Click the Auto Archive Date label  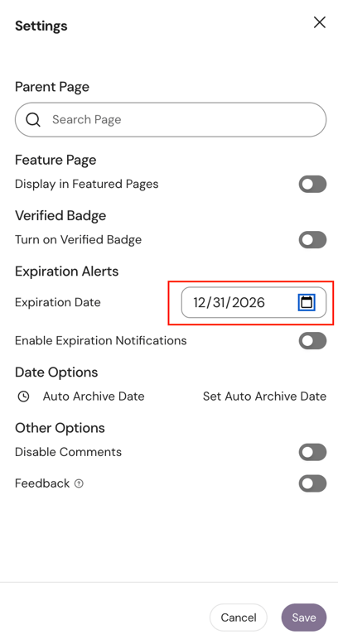(x=94, y=396)
